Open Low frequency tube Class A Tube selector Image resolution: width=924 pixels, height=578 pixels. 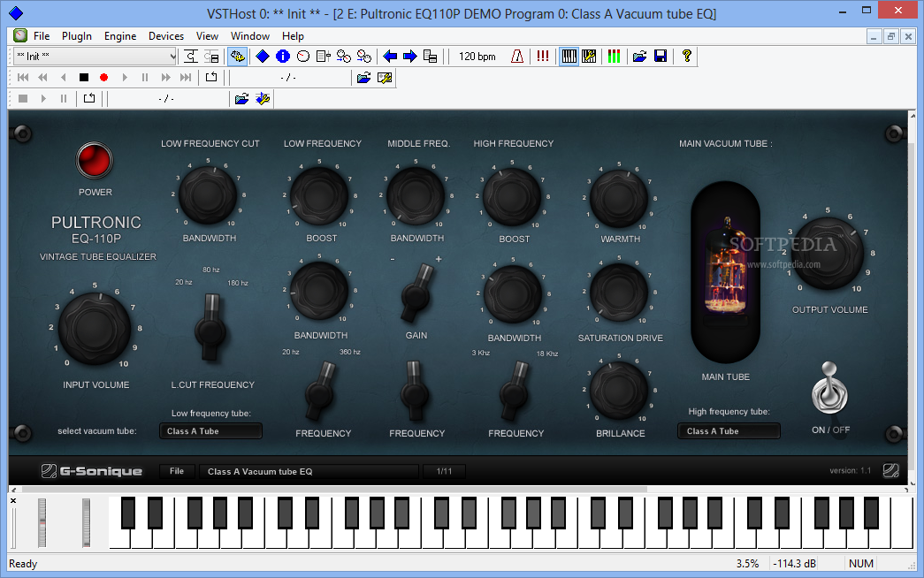click(210, 431)
